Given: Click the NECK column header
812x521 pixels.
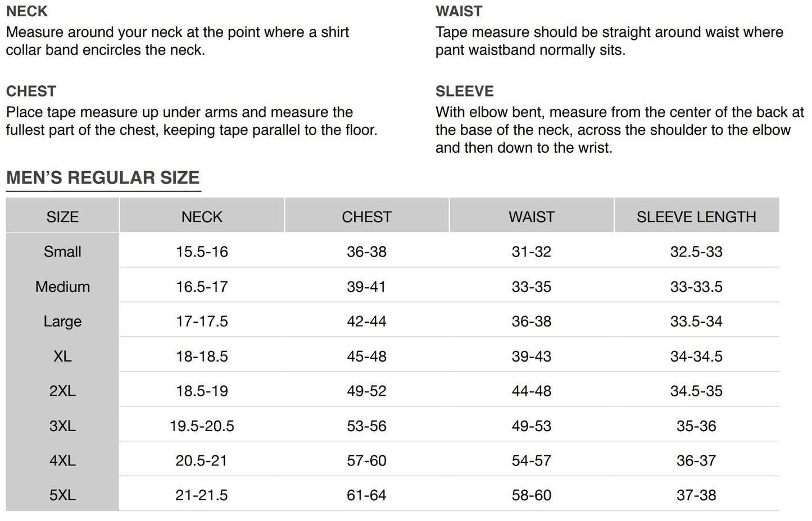Looking at the screenshot, I should click(x=202, y=217).
